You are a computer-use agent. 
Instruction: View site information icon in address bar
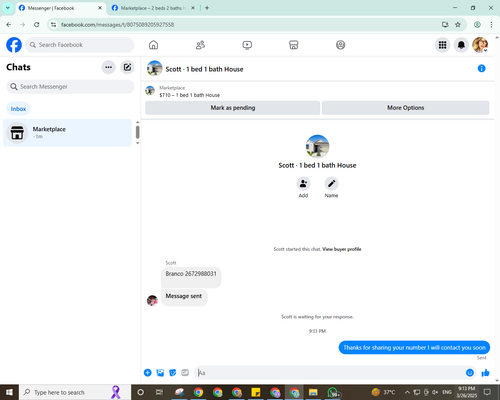[x=53, y=25]
